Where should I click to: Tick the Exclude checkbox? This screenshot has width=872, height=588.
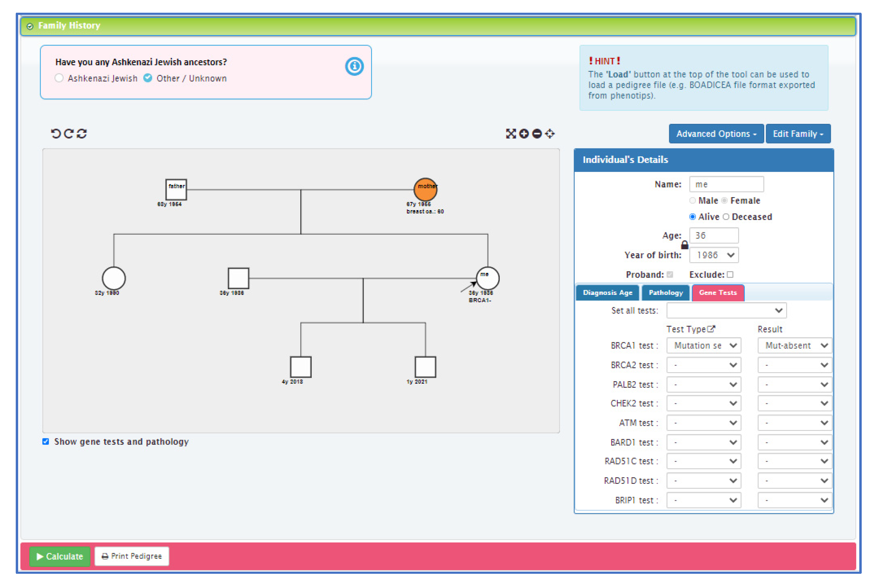point(730,275)
